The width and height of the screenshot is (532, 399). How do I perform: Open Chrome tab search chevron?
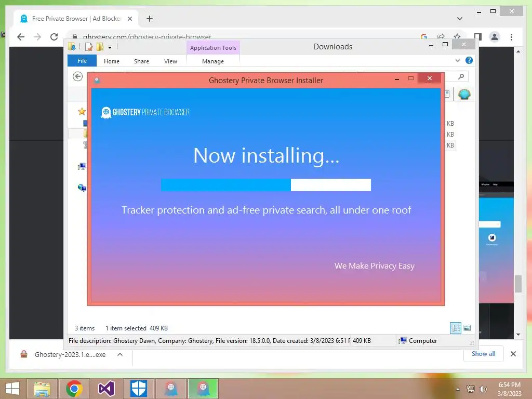coord(460,19)
